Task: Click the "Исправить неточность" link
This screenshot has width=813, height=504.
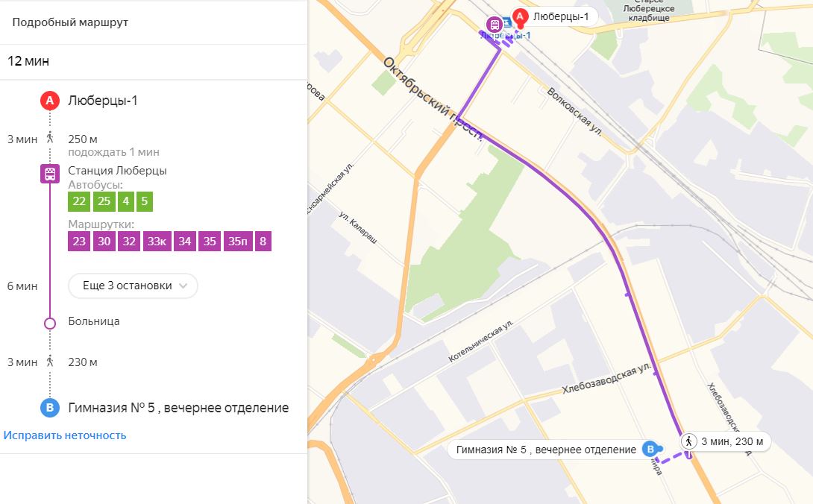Action: coord(65,435)
